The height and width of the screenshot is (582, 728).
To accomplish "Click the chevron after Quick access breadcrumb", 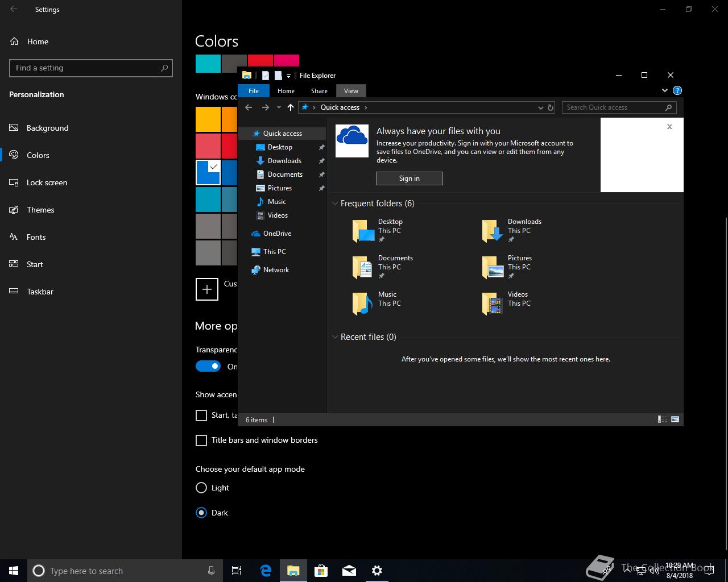I will (x=366, y=107).
